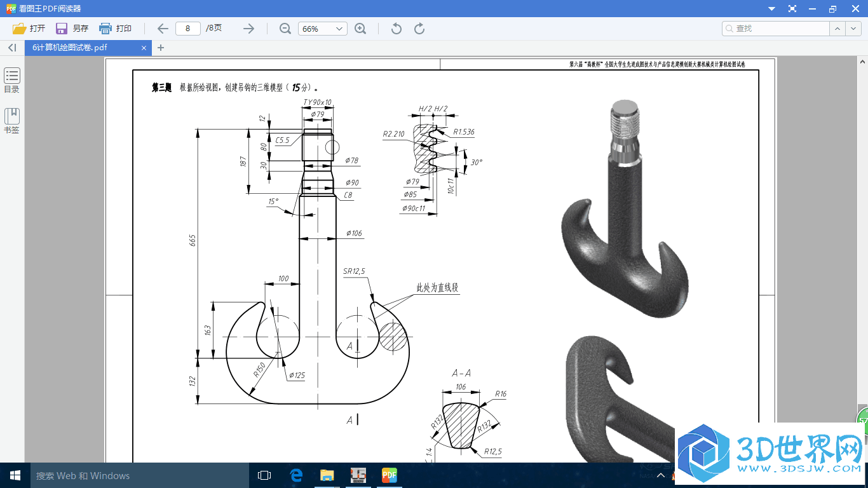The height and width of the screenshot is (488, 868).
Task: Open the 书签 bookmarks panel
Action: pyautogui.click(x=12, y=121)
